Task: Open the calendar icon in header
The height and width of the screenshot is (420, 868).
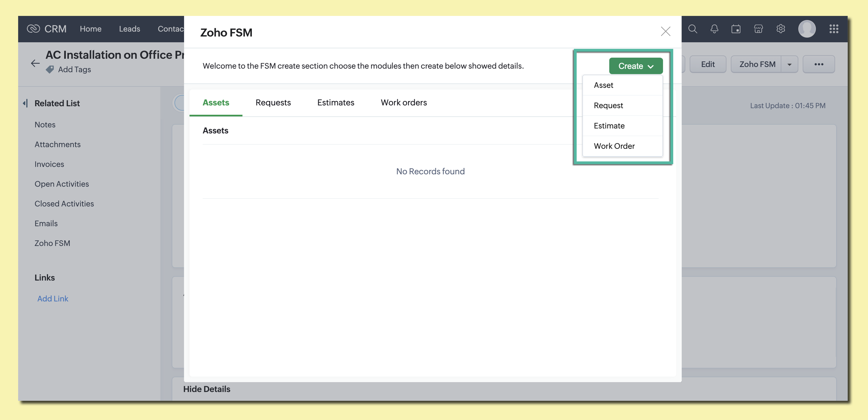Action: [736, 29]
